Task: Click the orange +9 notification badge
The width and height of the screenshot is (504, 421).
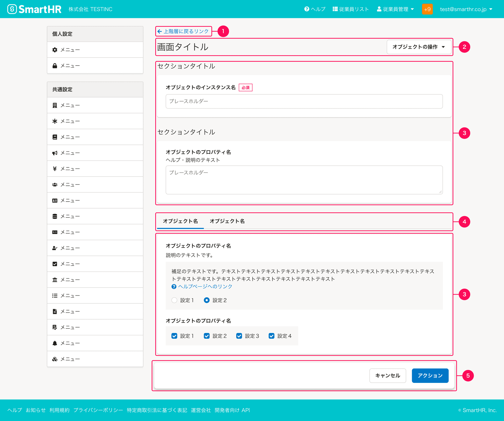Action: tap(427, 9)
